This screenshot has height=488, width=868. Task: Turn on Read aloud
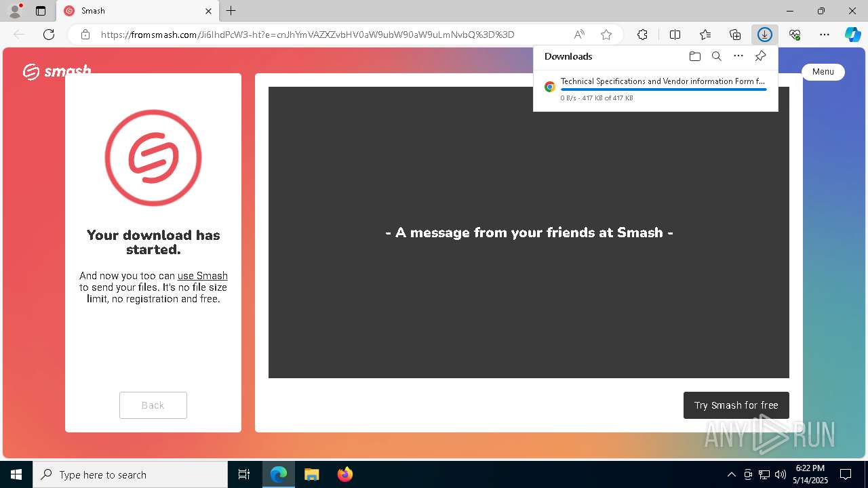(x=579, y=35)
